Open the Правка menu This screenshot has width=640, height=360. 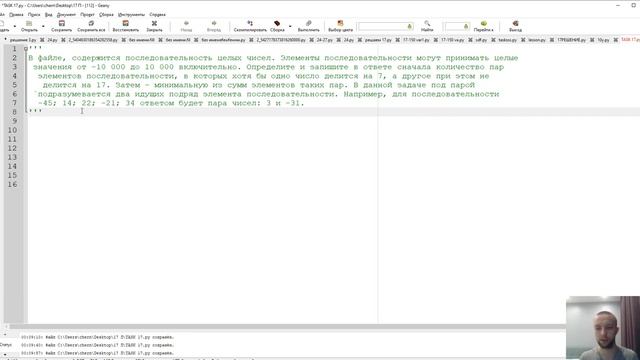click(x=16, y=15)
